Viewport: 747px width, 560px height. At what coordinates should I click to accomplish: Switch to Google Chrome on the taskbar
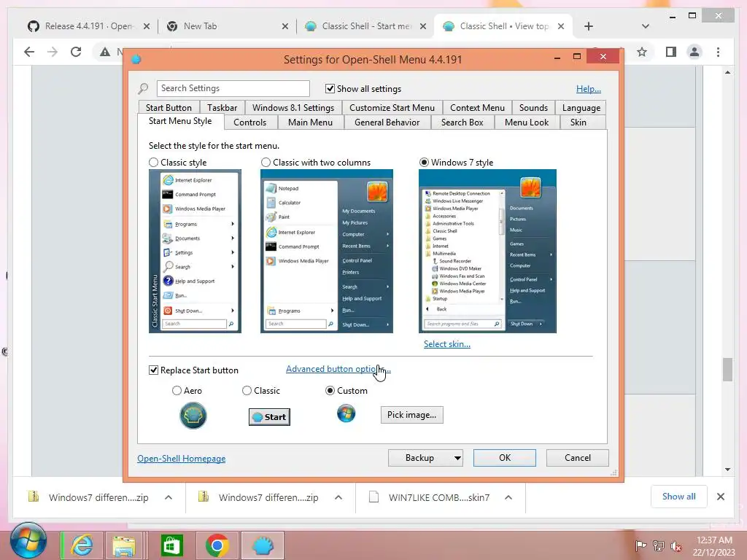pyautogui.click(x=217, y=545)
